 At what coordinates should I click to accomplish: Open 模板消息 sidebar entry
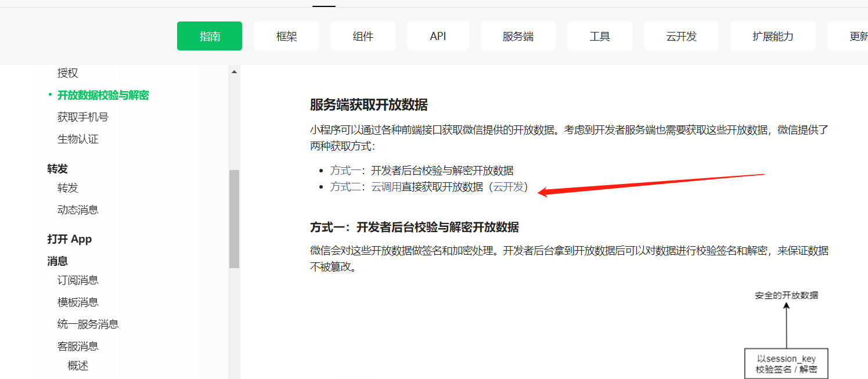[78, 302]
